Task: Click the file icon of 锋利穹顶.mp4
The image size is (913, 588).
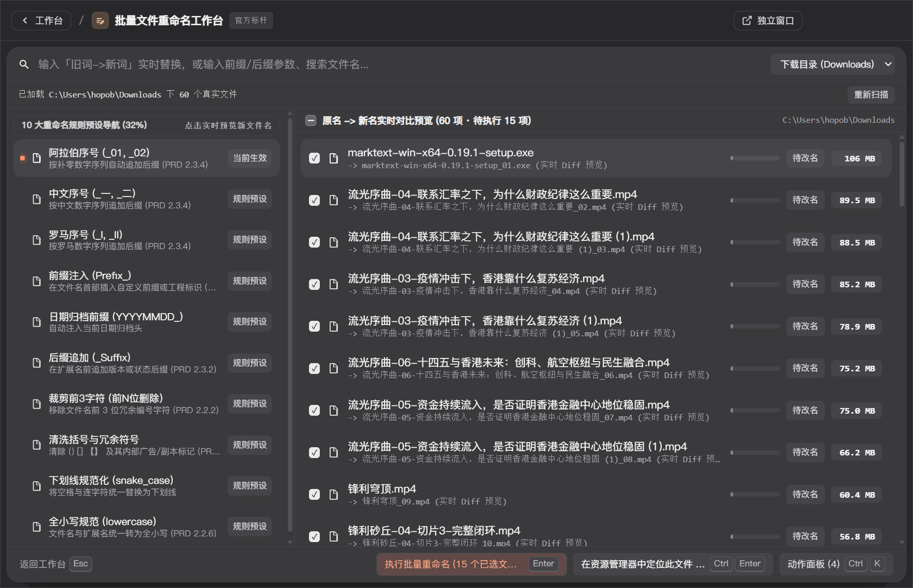Action: (334, 495)
